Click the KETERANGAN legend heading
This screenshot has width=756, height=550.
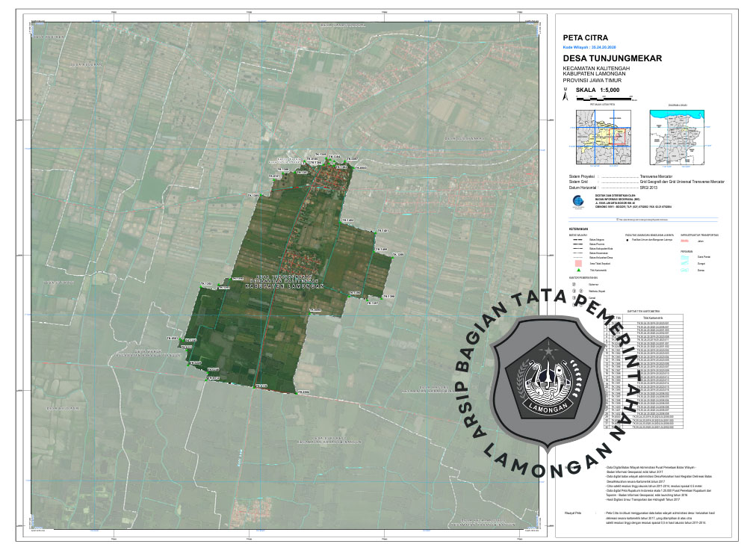click(x=578, y=229)
